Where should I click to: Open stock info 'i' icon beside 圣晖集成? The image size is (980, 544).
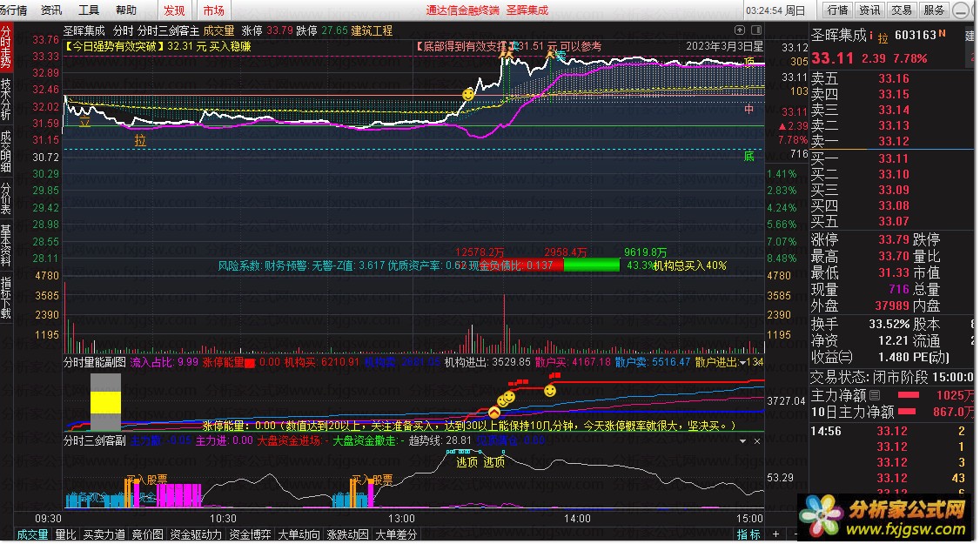pos(871,36)
